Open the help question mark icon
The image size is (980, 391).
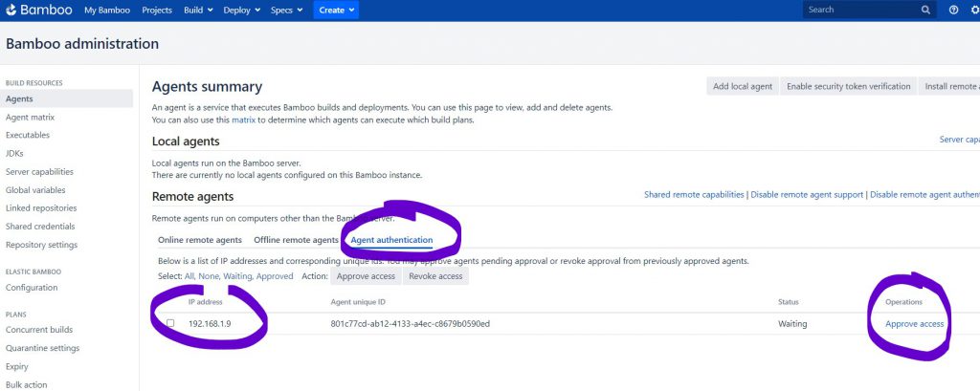(x=953, y=10)
